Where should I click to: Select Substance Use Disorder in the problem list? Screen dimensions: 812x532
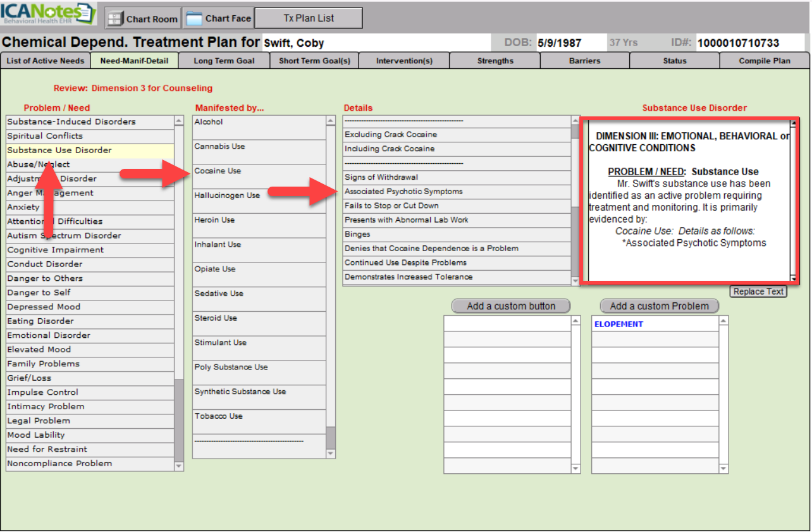click(x=90, y=151)
